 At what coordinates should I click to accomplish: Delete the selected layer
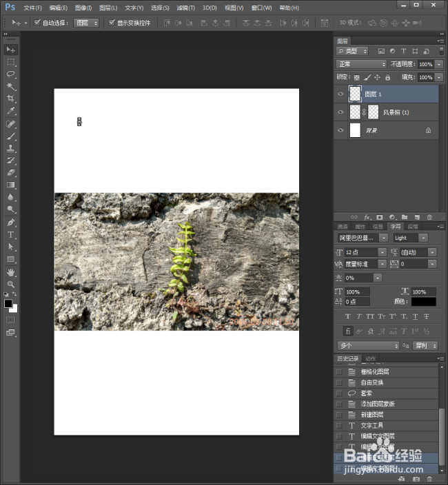(429, 217)
